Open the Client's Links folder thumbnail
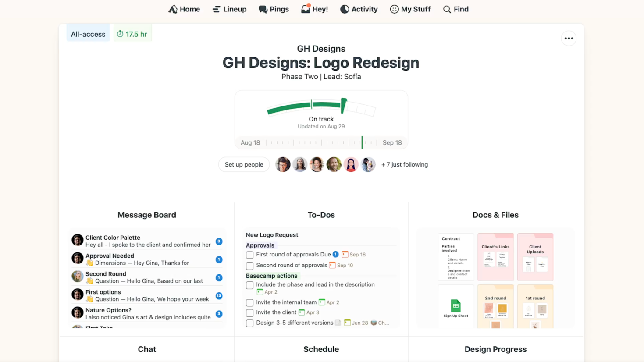 495,257
